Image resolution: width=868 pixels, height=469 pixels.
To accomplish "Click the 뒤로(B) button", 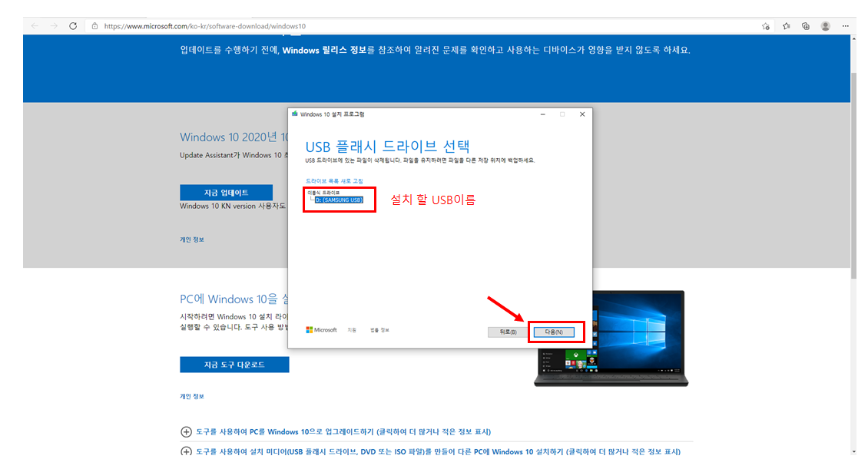I will 508,332.
